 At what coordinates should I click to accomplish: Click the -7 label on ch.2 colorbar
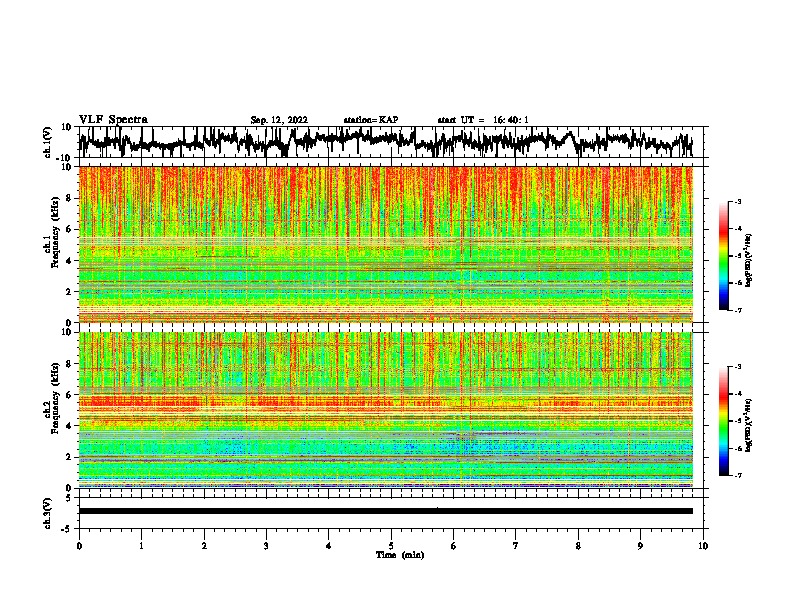pos(738,476)
